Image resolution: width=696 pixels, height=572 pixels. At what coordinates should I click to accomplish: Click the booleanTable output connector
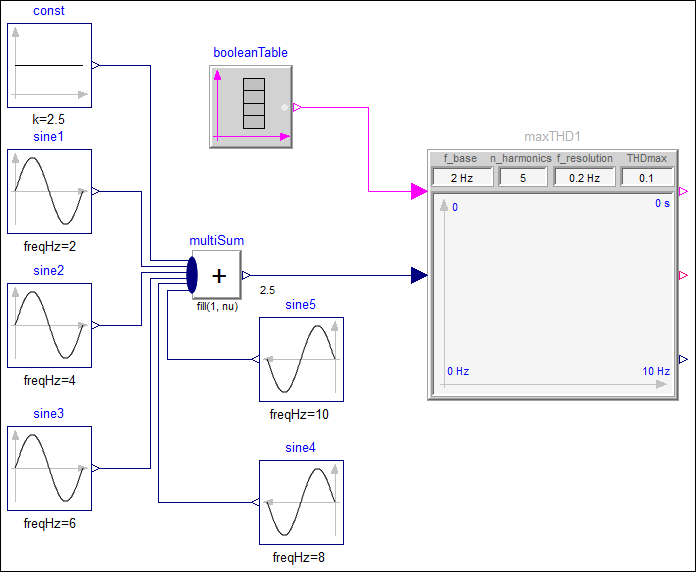point(297,107)
